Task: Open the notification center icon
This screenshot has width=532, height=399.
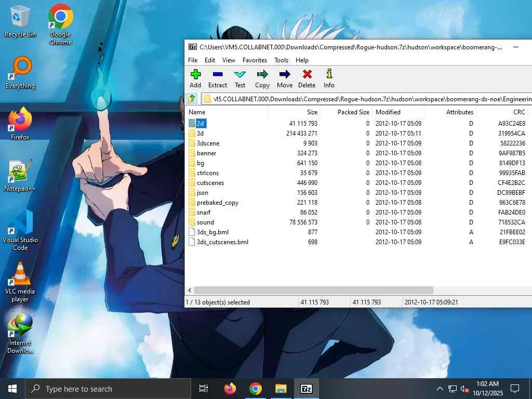Action: (515, 389)
